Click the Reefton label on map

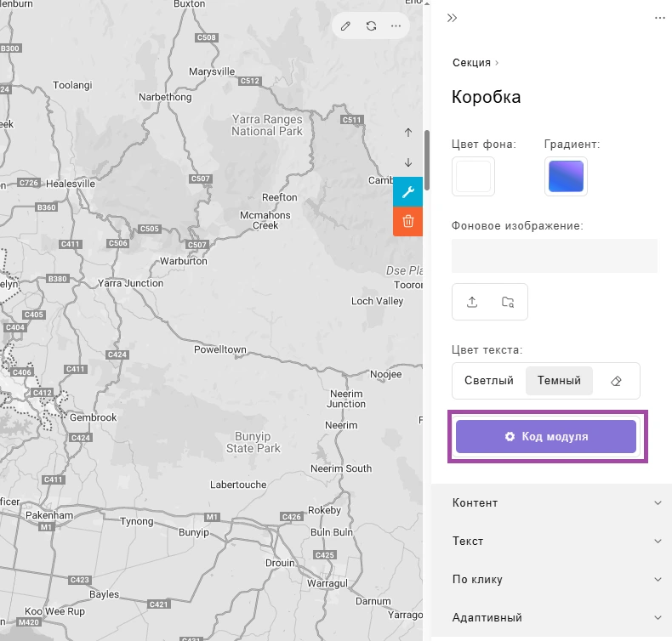pyautogui.click(x=279, y=197)
